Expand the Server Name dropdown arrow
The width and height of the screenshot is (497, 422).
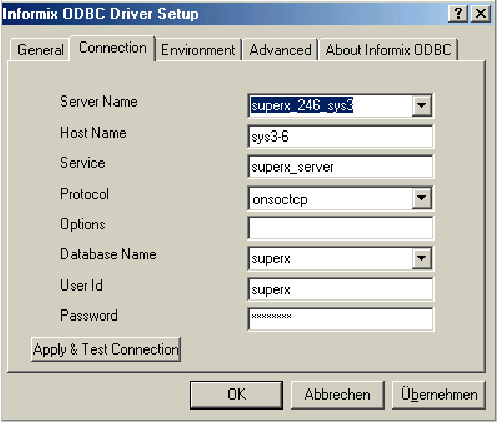coord(422,106)
